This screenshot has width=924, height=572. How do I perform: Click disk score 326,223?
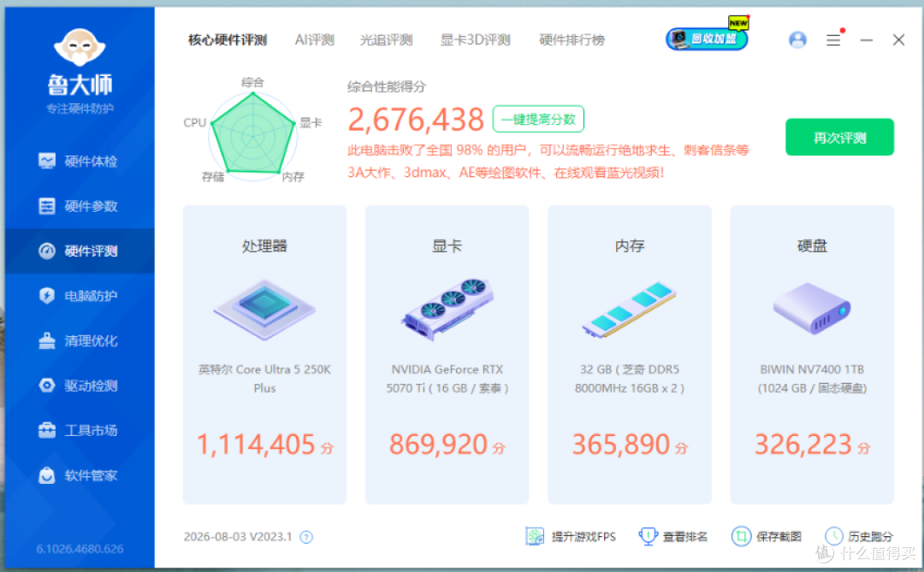pos(803,444)
